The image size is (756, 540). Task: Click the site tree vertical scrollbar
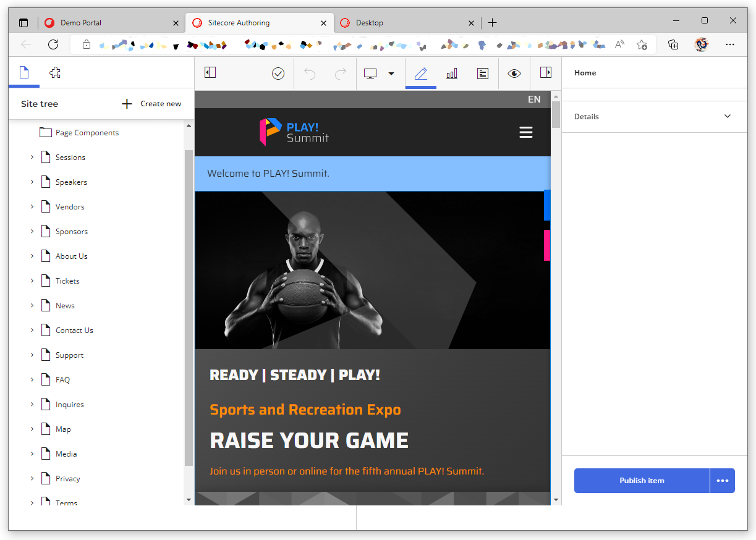pos(189,307)
